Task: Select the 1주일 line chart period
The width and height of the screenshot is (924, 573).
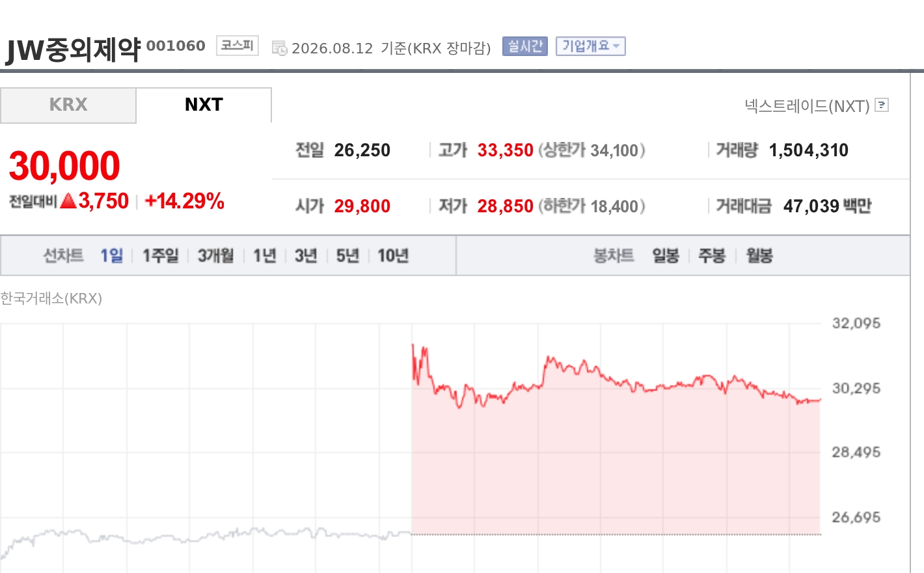Action: (160, 255)
